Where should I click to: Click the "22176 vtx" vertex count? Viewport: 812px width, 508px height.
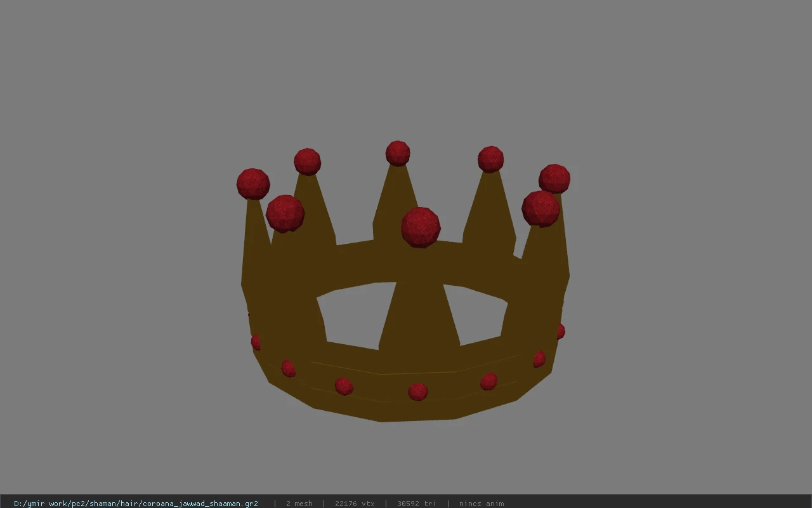(x=355, y=504)
